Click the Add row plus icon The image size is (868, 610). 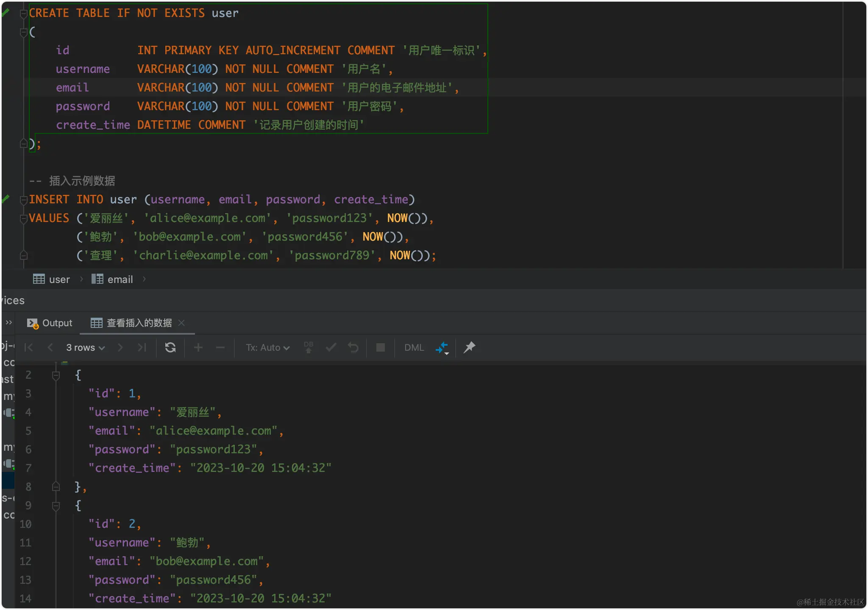click(x=198, y=347)
